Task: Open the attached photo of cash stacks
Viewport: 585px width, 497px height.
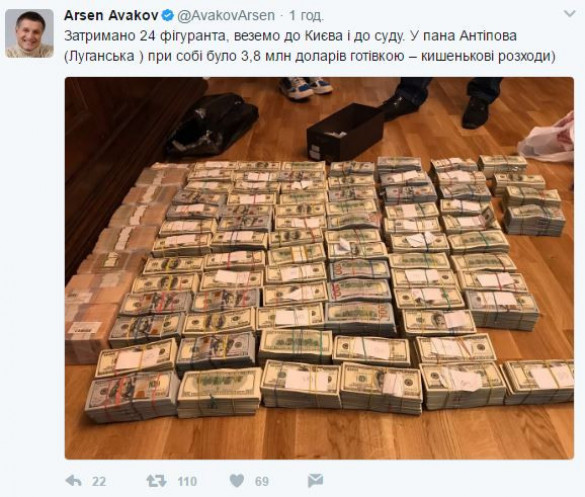Action: point(319,268)
